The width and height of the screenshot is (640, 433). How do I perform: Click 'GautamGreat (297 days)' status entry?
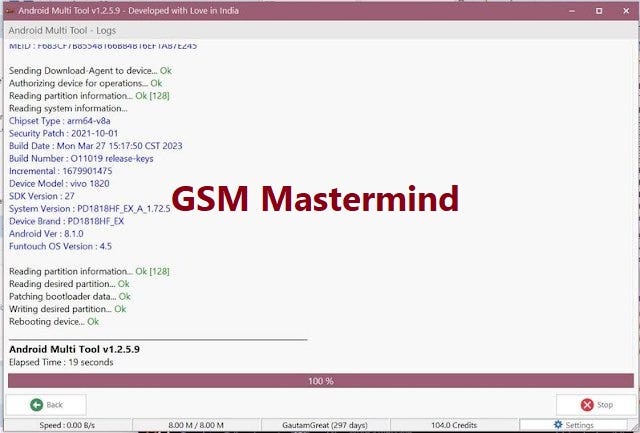(x=325, y=425)
